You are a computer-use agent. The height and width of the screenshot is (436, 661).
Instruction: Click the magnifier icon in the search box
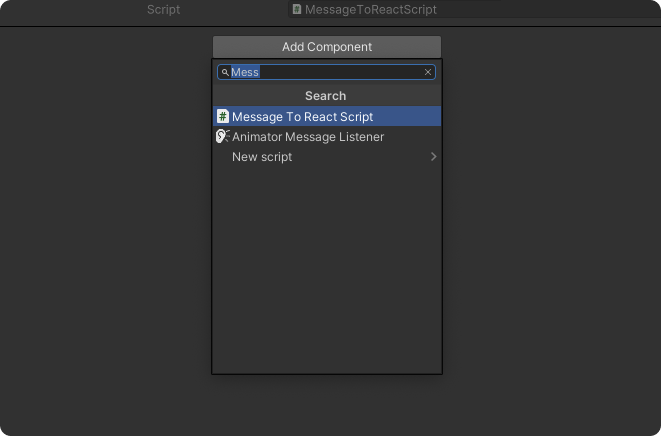(225, 72)
